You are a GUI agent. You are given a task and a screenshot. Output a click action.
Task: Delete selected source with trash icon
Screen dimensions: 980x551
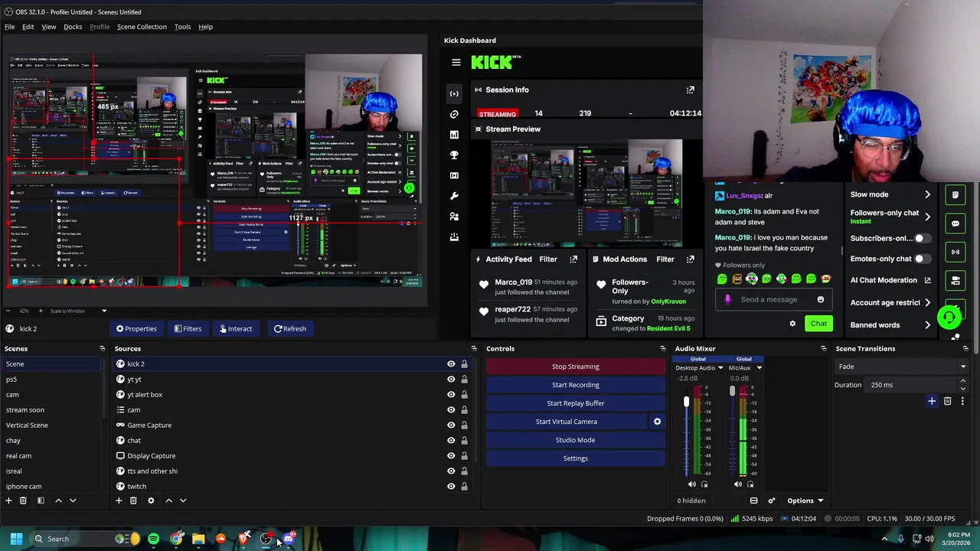(x=133, y=500)
